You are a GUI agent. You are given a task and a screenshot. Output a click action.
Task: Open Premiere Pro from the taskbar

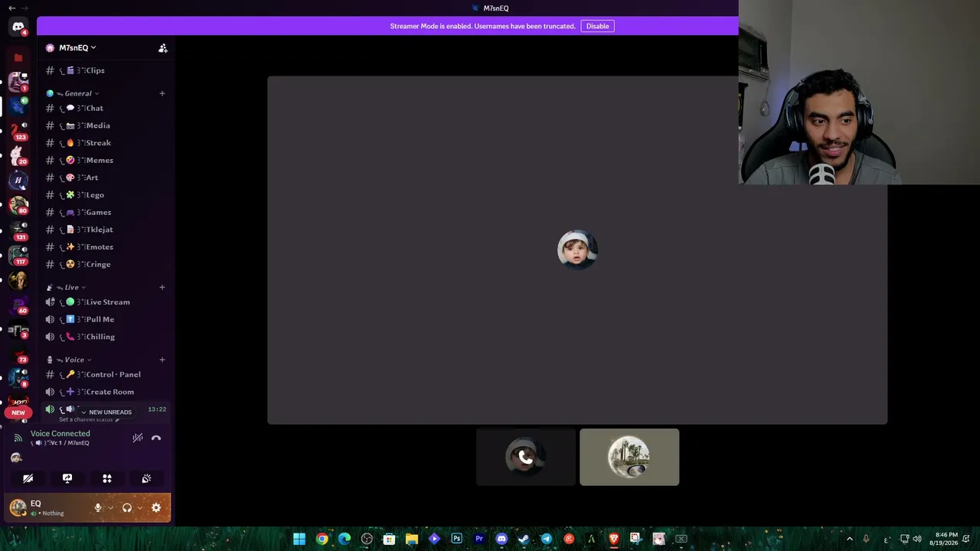point(479,539)
